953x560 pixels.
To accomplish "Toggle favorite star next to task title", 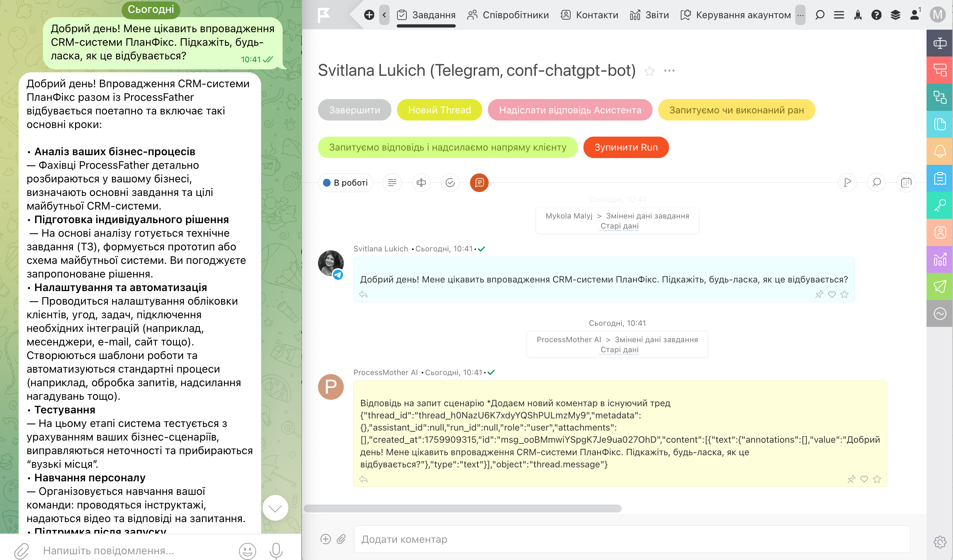I will coord(649,71).
